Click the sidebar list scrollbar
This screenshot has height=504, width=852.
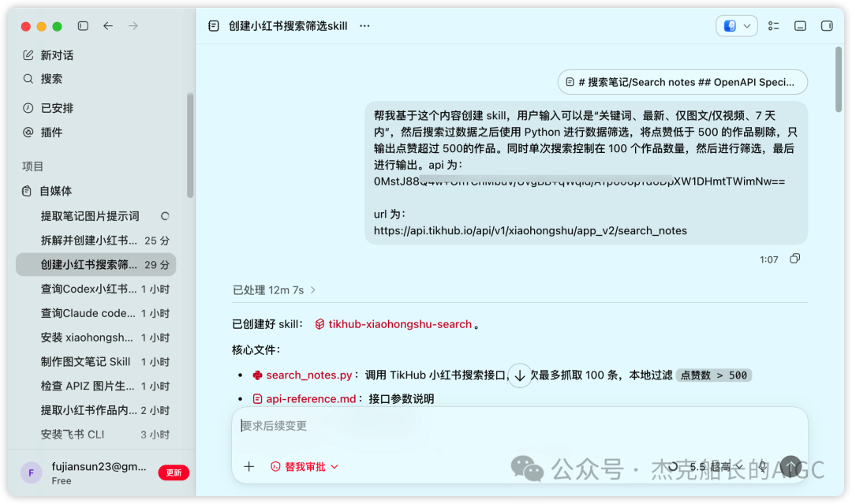click(x=189, y=145)
